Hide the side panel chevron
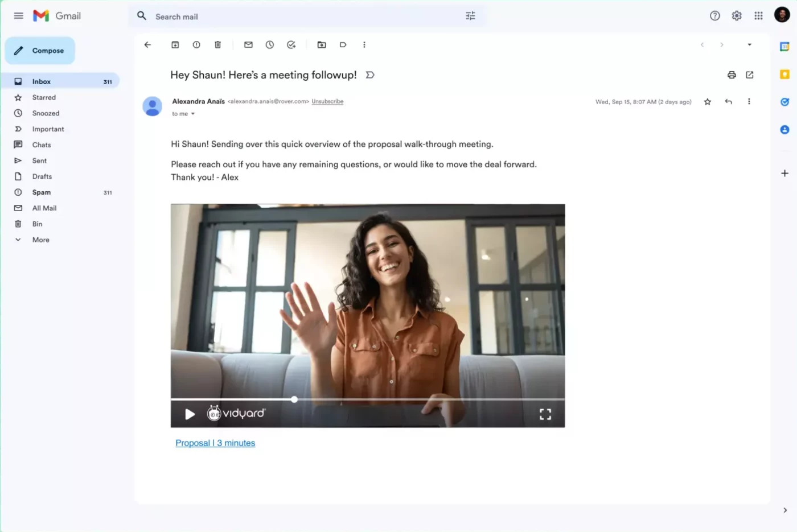The image size is (797, 532). tap(785, 510)
